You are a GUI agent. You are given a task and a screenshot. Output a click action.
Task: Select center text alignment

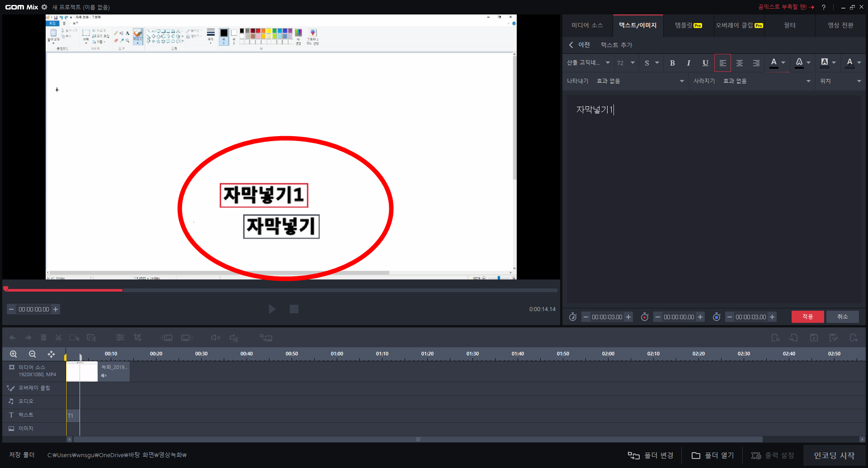click(740, 63)
